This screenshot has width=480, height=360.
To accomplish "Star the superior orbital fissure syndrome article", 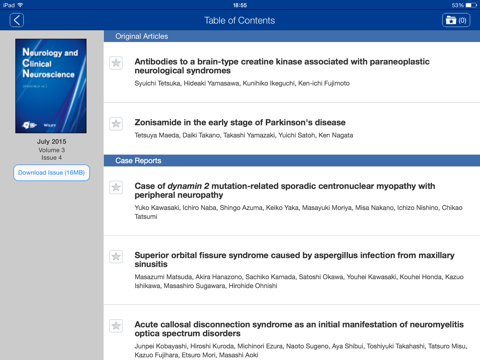I will tap(116, 257).
